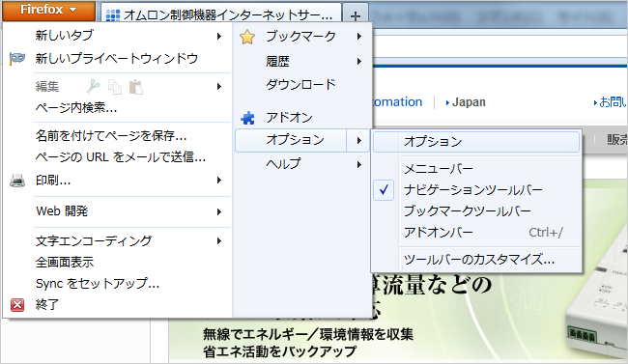Open ツールバーのカスタマイズ... entry
Screen dimensions: 628x364
[x=479, y=260]
